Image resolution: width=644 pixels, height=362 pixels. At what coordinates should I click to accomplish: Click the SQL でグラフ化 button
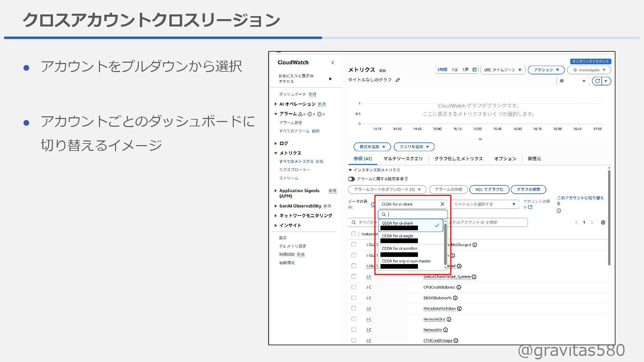point(489,190)
